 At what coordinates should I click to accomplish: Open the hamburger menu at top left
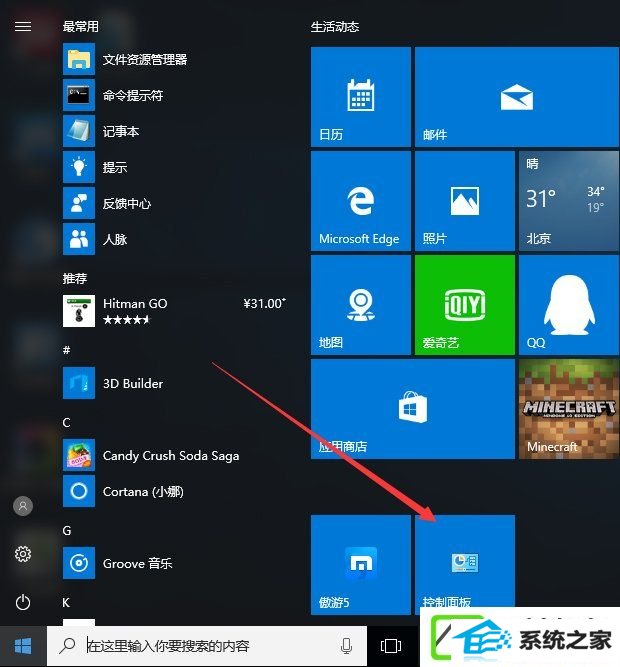(23, 26)
